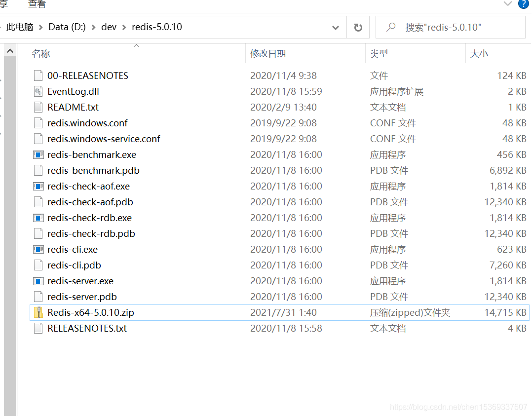This screenshot has width=532, height=416.
Task: Select the redis-benchmark.exe program icon
Action: (x=38, y=154)
